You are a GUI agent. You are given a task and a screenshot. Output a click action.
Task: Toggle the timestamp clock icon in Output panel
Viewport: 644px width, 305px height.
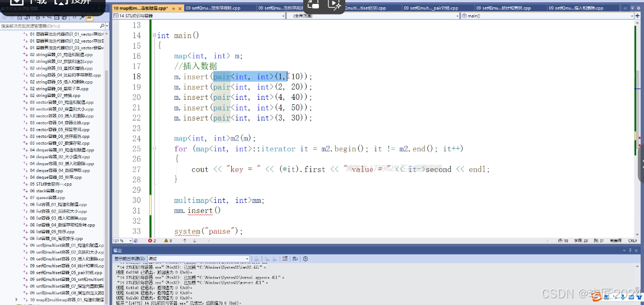(x=305, y=258)
